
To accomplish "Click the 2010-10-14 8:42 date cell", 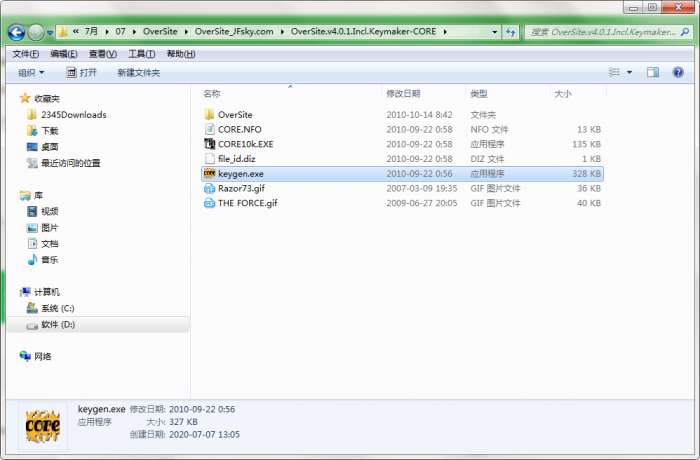I will [419, 115].
